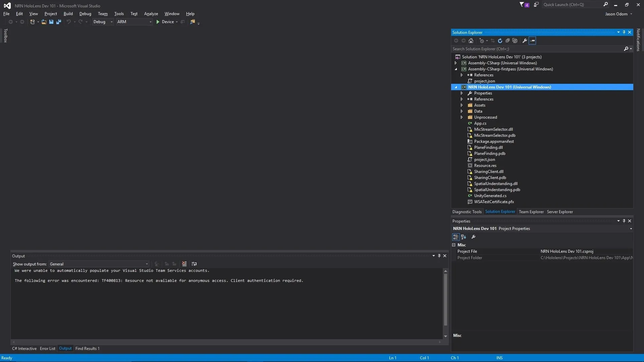
Task: Open the Analyze menu
Action: click(x=151, y=14)
